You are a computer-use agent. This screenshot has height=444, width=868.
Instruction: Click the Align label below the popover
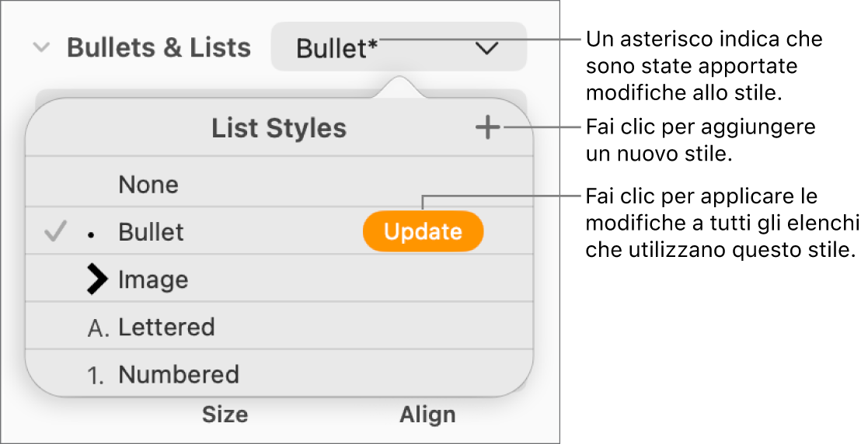click(427, 415)
